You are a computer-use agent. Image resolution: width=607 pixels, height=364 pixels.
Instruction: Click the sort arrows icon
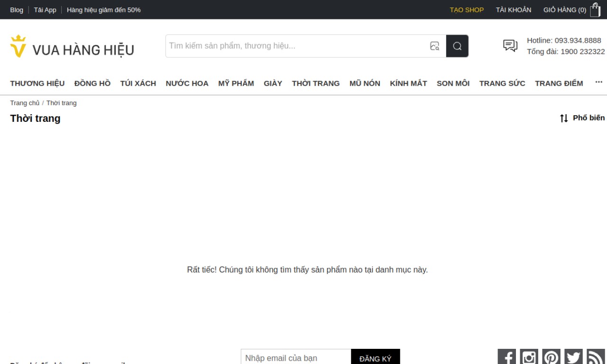point(564,118)
